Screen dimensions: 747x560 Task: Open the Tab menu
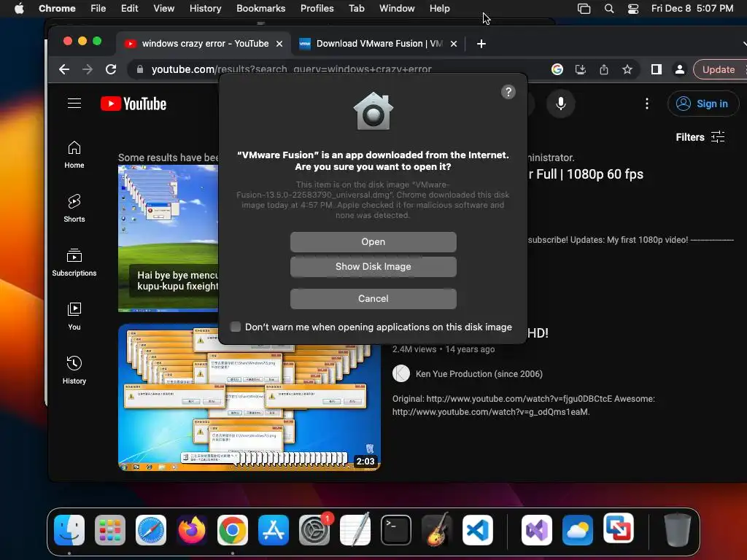pyautogui.click(x=356, y=8)
